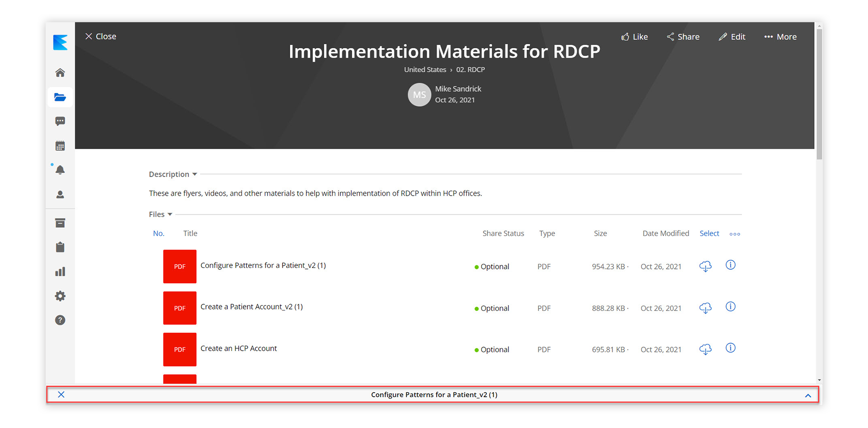This screenshot has width=868, height=428.
Task: Click the Select link in files header
Action: click(709, 233)
